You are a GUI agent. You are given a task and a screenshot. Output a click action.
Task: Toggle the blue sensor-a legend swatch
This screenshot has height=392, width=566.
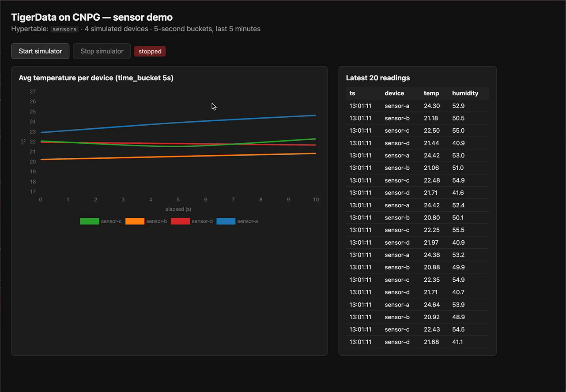(226, 221)
